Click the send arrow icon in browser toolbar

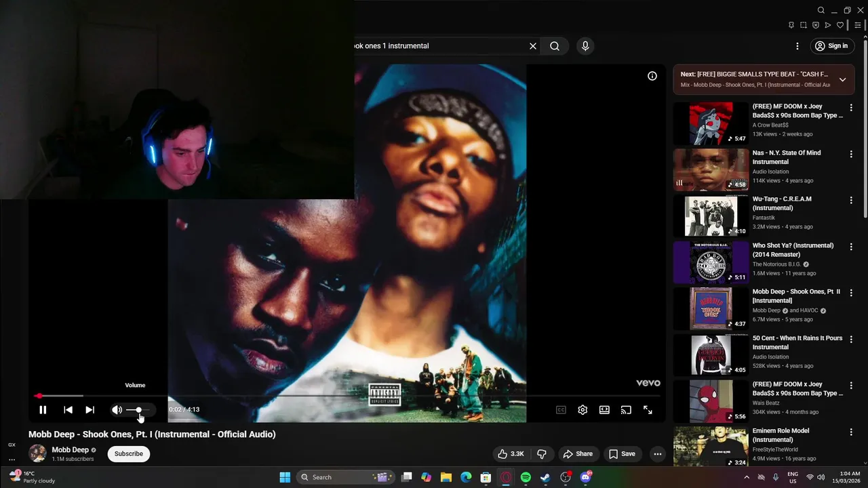pos(828,25)
